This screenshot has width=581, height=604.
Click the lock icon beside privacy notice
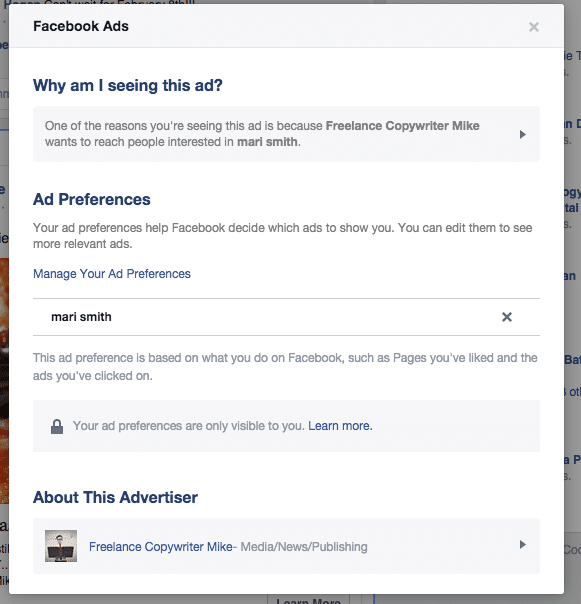pyautogui.click(x=57, y=426)
